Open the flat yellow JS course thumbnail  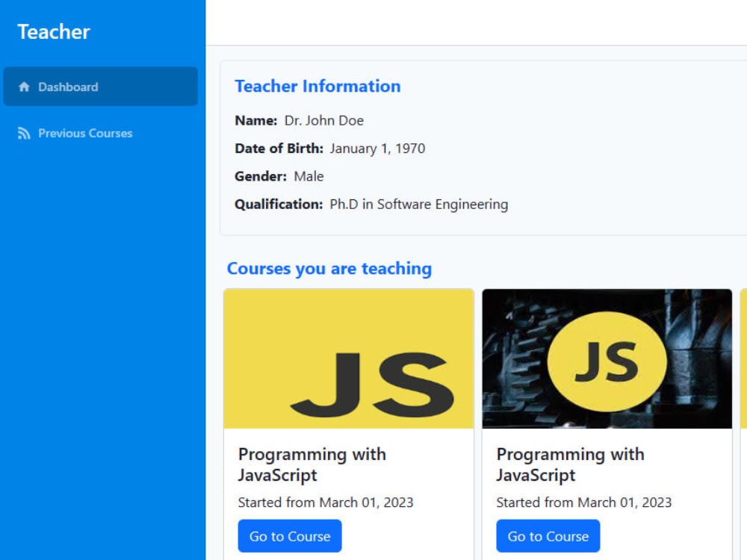349,358
